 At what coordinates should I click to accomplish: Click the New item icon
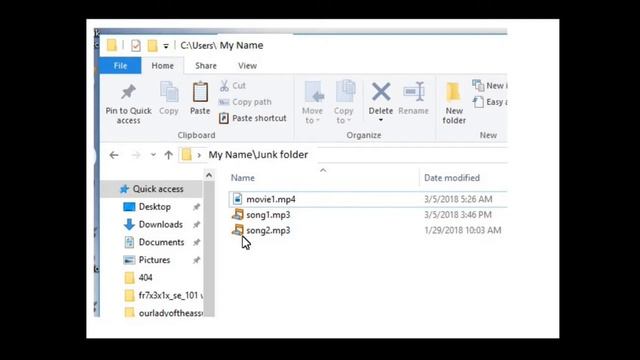(478, 86)
